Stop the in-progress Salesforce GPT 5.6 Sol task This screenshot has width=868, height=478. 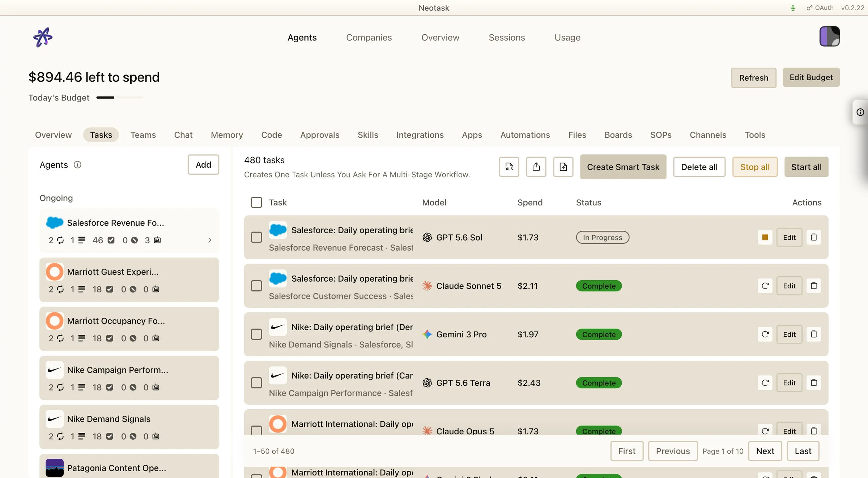[x=765, y=238]
